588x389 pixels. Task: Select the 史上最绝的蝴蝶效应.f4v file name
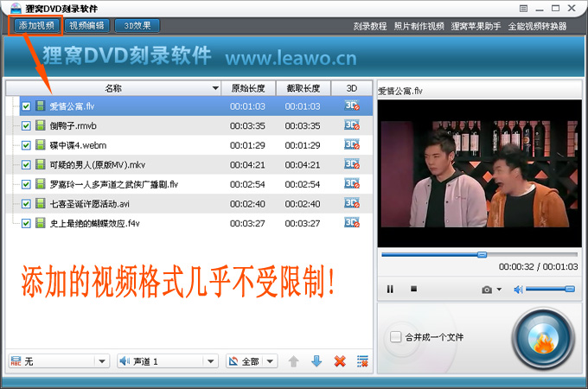(94, 223)
